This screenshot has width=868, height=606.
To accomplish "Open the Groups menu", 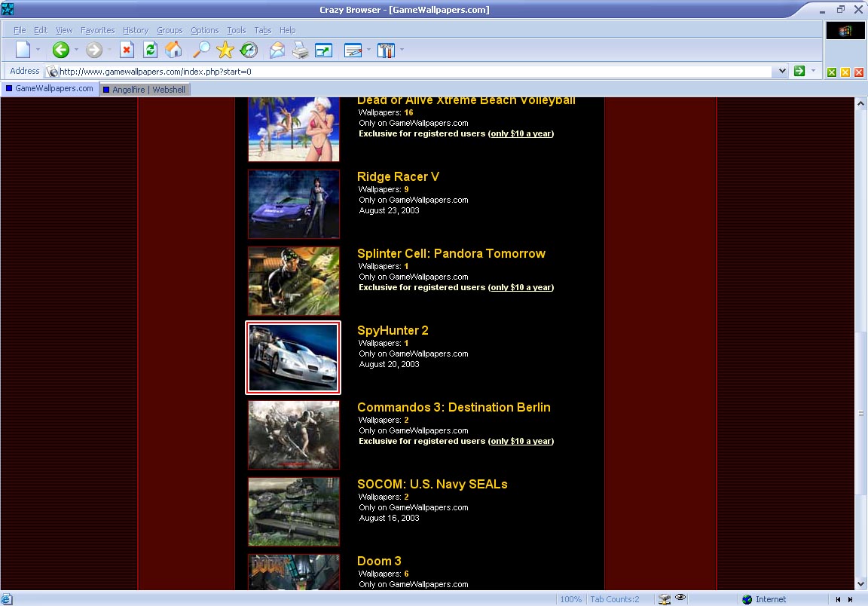I will (170, 30).
